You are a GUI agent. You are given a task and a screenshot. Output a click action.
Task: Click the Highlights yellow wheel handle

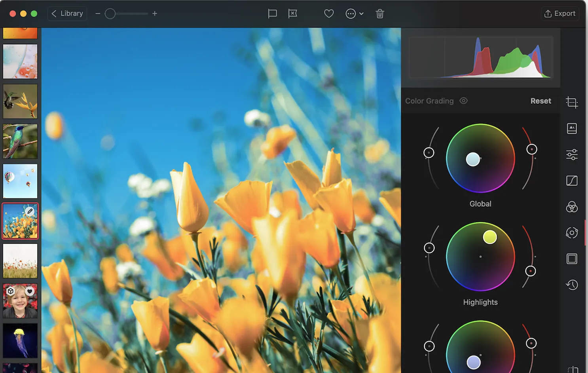[x=490, y=237]
